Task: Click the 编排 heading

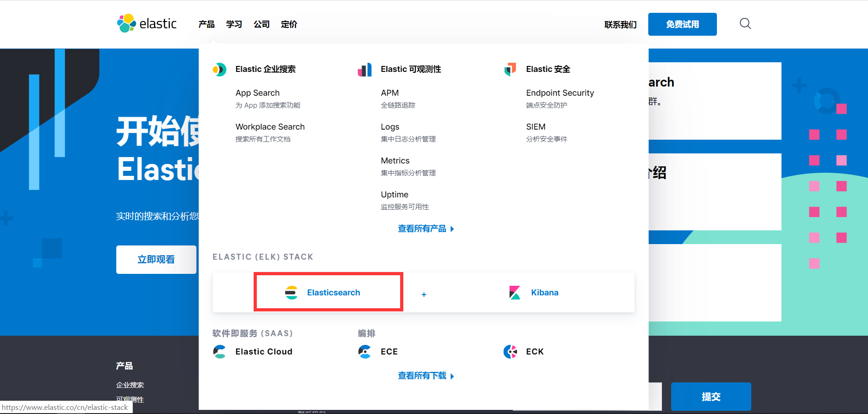Action: pos(366,333)
